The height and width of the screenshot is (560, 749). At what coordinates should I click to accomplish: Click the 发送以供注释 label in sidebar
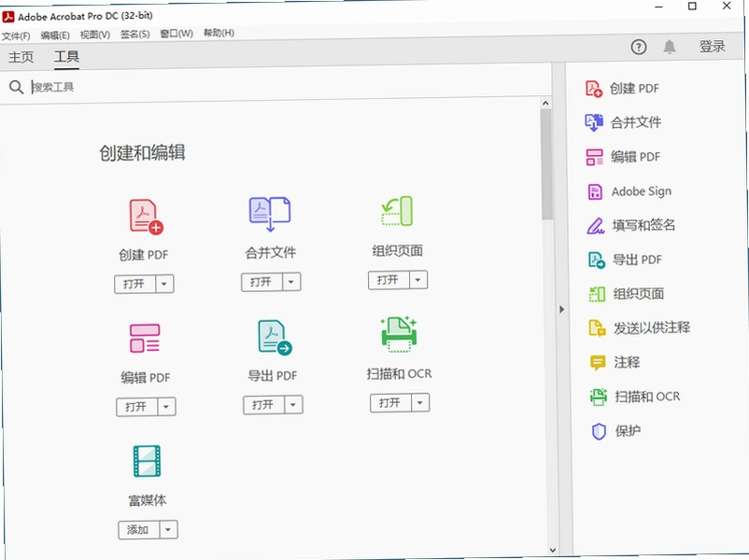[x=652, y=328]
